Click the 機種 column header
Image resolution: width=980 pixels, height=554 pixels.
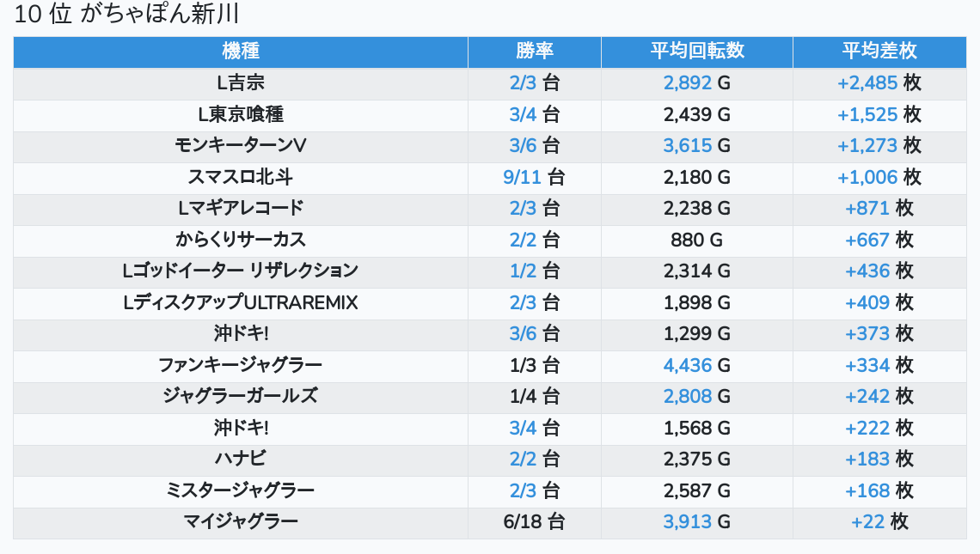(241, 52)
